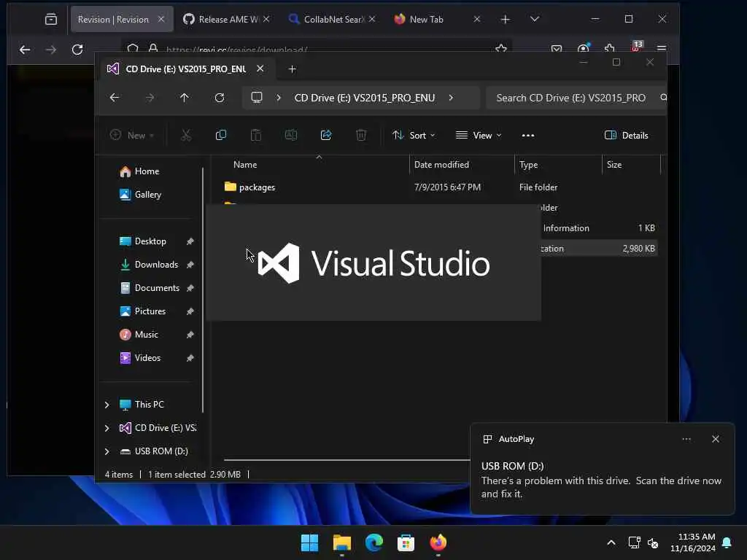The height and width of the screenshot is (560, 747).
Task: Open the New item dropdown
Action: [x=132, y=136]
